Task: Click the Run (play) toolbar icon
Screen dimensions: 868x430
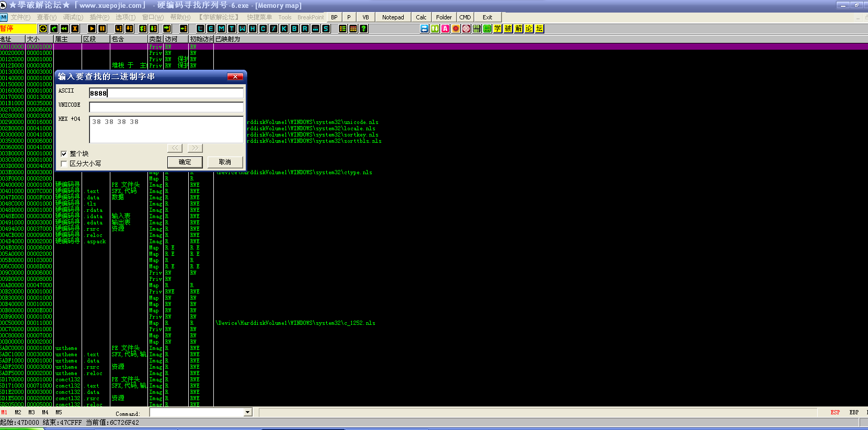Action: click(x=92, y=29)
